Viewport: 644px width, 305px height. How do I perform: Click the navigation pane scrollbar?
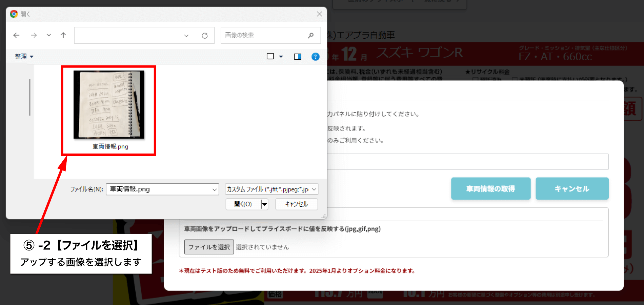[30, 97]
